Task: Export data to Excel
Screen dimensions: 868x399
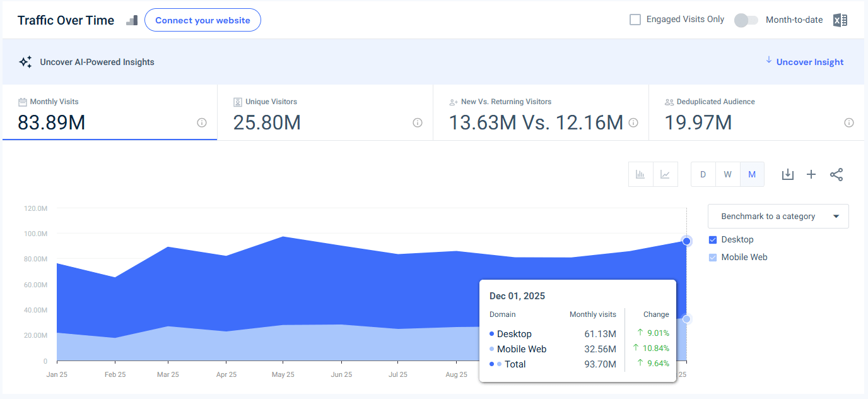Action: [x=840, y=20]
